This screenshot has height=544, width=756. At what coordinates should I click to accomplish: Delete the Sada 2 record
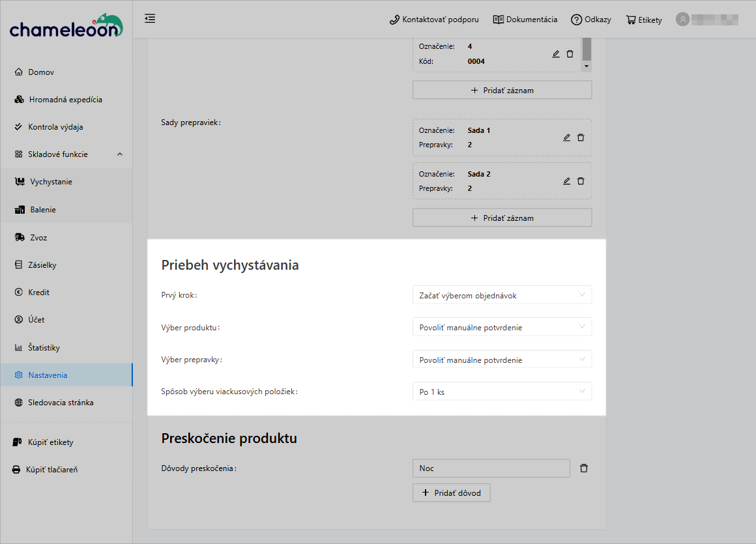tap(581, 181)
